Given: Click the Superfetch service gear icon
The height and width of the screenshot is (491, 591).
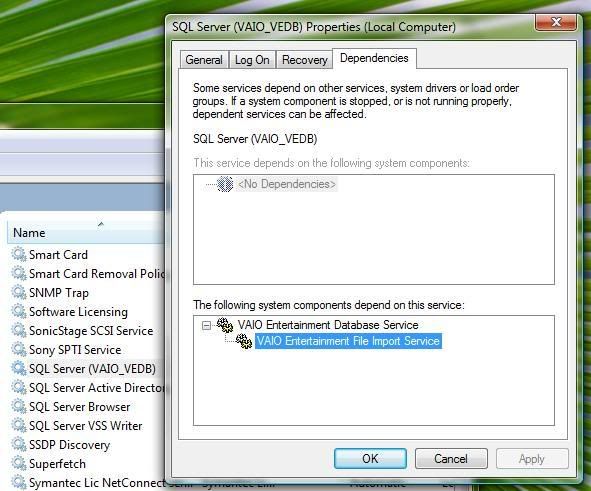Looking at the screenshot, I should (18, 463).
